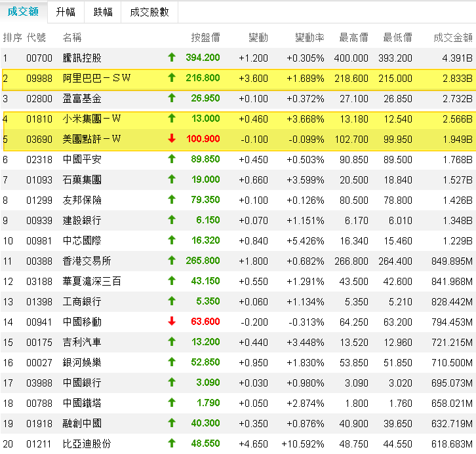Click the up arrow for 中國鐵塔
476x454 pixels.
point(172,402)
